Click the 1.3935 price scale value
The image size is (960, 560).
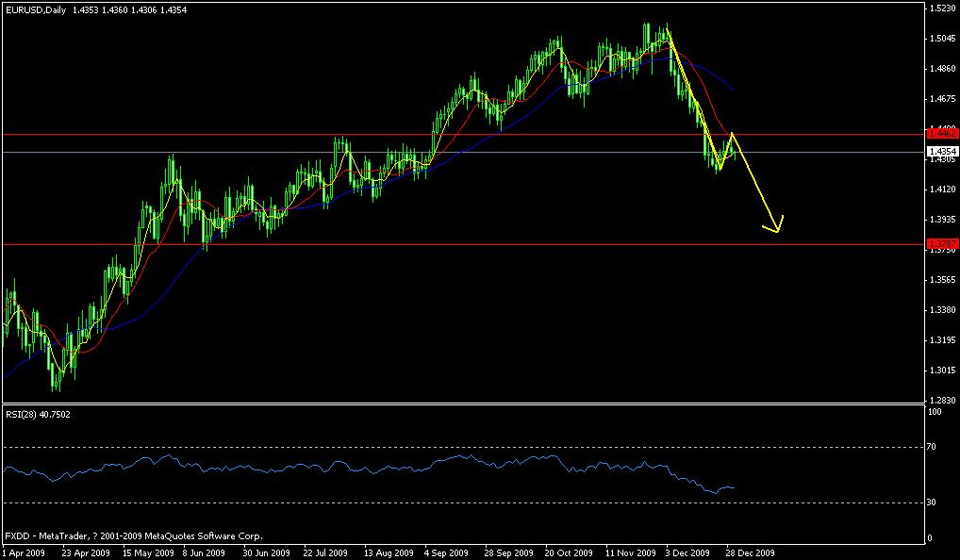pos(943,219)
